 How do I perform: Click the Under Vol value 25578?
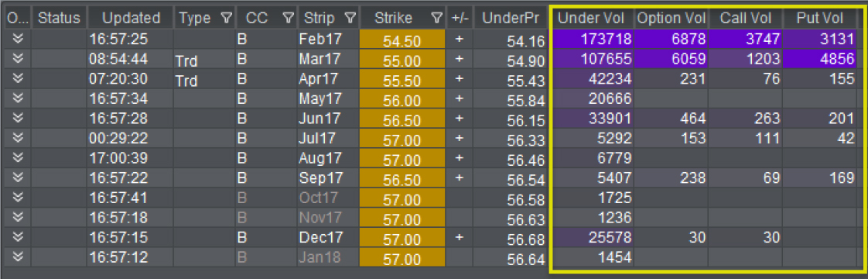pyautogui.click(x=592, y=237)
